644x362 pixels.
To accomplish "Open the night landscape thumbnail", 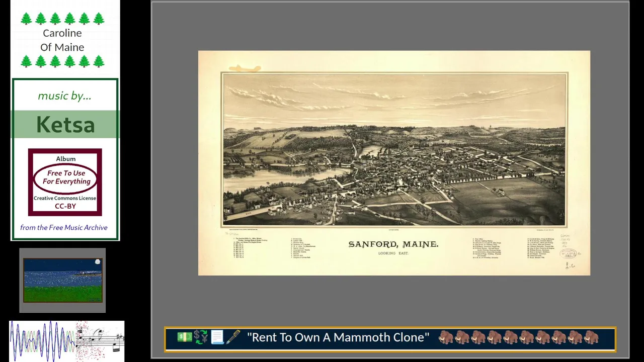I will point(63,280).
